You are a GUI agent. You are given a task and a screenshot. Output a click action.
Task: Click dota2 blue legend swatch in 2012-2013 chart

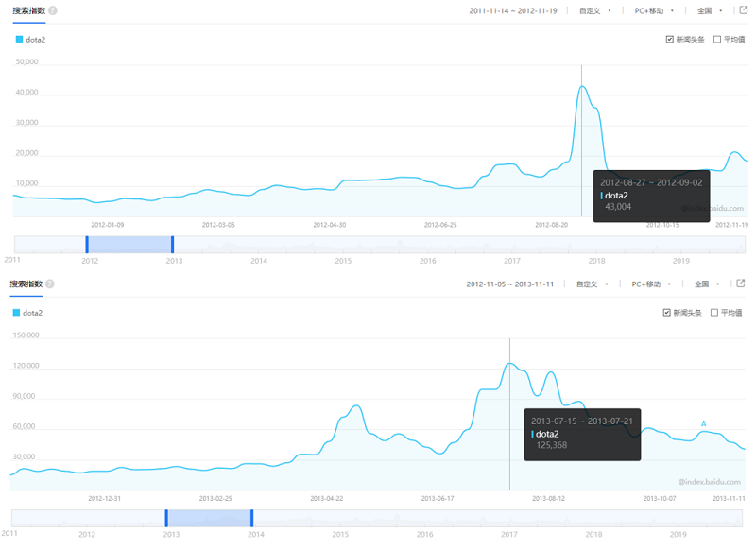click(16, 313)
